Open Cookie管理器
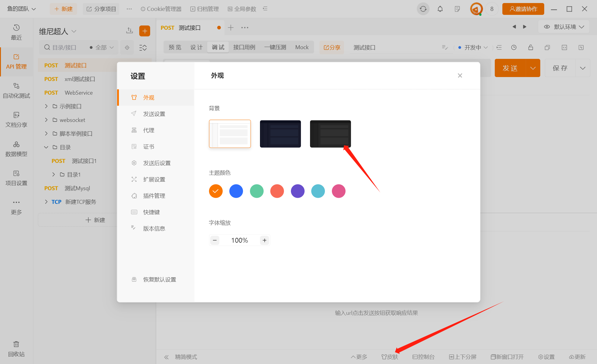Viewport: 597px width, 364px height. pos(161,9)
